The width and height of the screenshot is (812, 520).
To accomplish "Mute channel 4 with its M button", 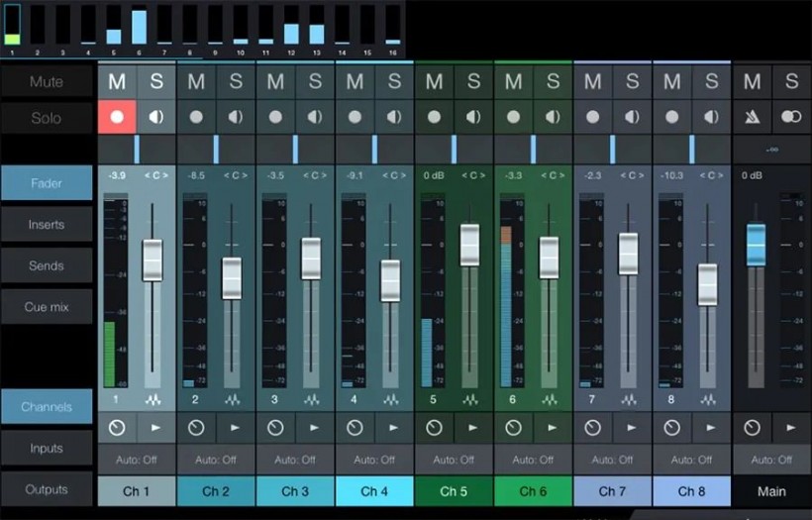I will coord(355,81).
